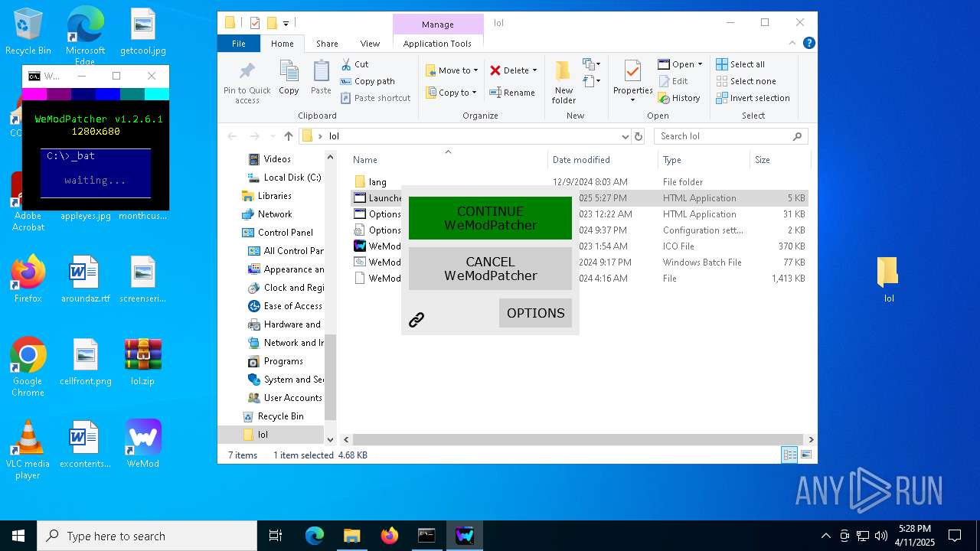Click the Rename button in the ribbon
Viewport: 980px width, 551px height.
click(x=512, y=93)
